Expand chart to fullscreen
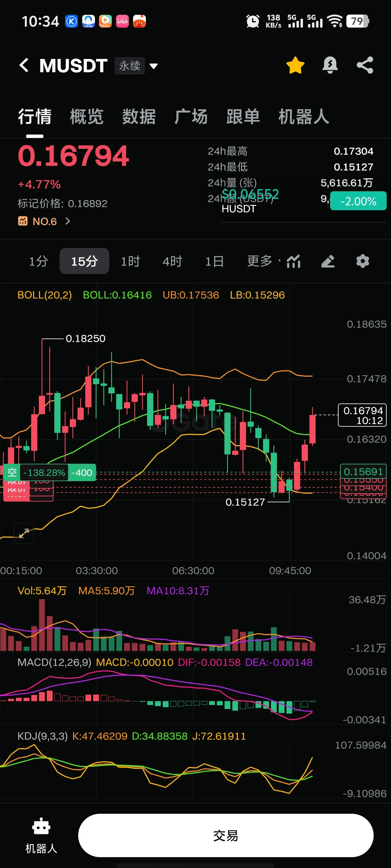The height and width of the screenshot is (868, 391). tap(24, 533)
